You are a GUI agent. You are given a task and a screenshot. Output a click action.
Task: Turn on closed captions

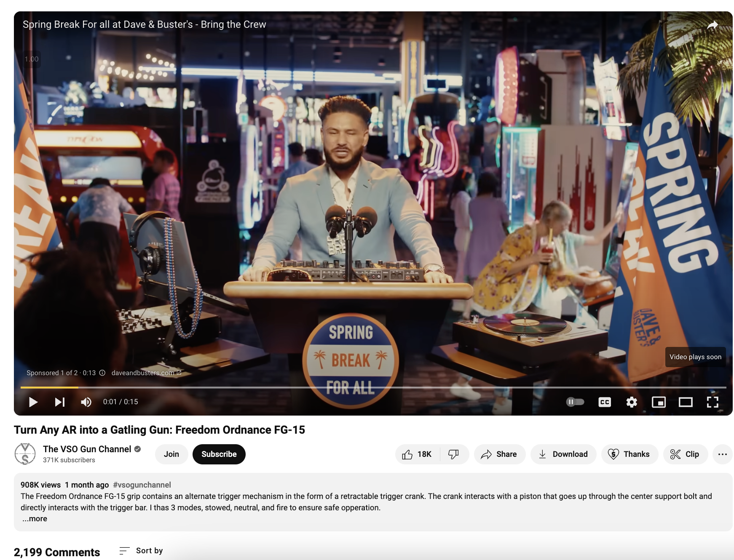pyautogui.click(x=604, y=402)
